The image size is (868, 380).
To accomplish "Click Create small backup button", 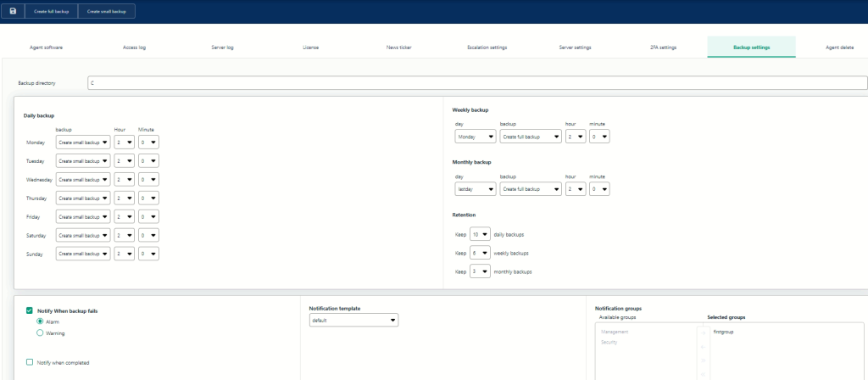I will click(106, 11).
